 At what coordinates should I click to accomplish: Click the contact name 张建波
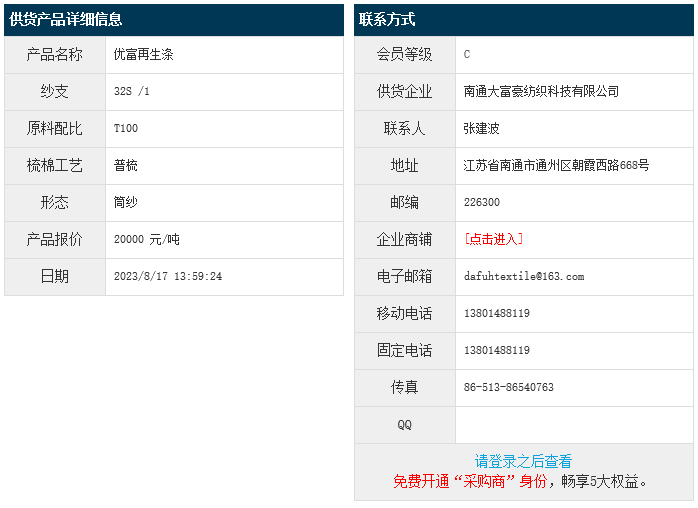pos(482,128)
